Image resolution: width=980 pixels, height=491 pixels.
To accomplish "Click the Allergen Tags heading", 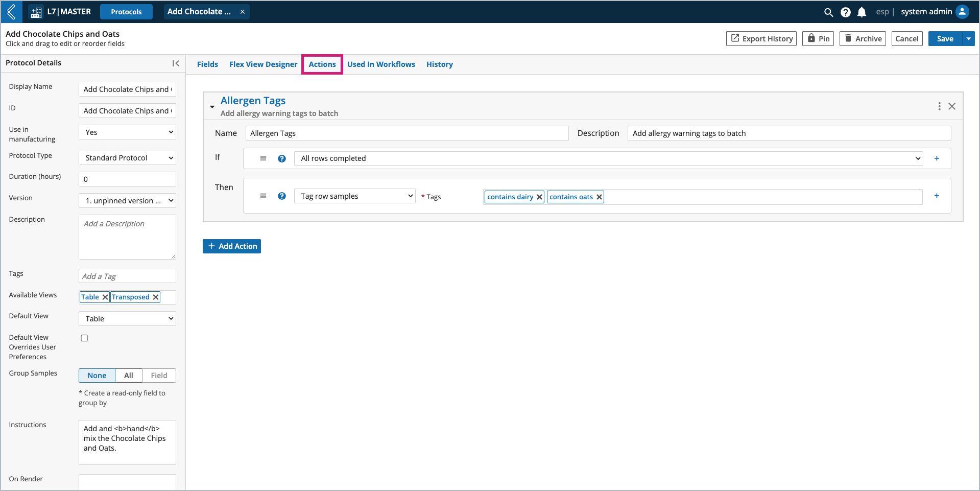I will (x=253, y=101).
